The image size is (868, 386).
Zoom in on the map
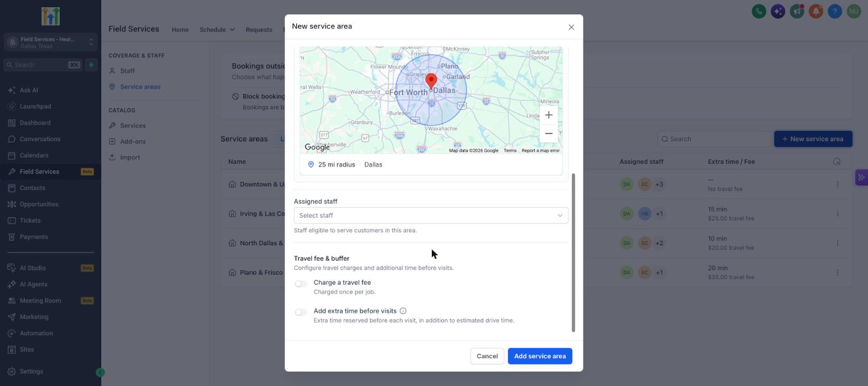click(x=549, y=115)
